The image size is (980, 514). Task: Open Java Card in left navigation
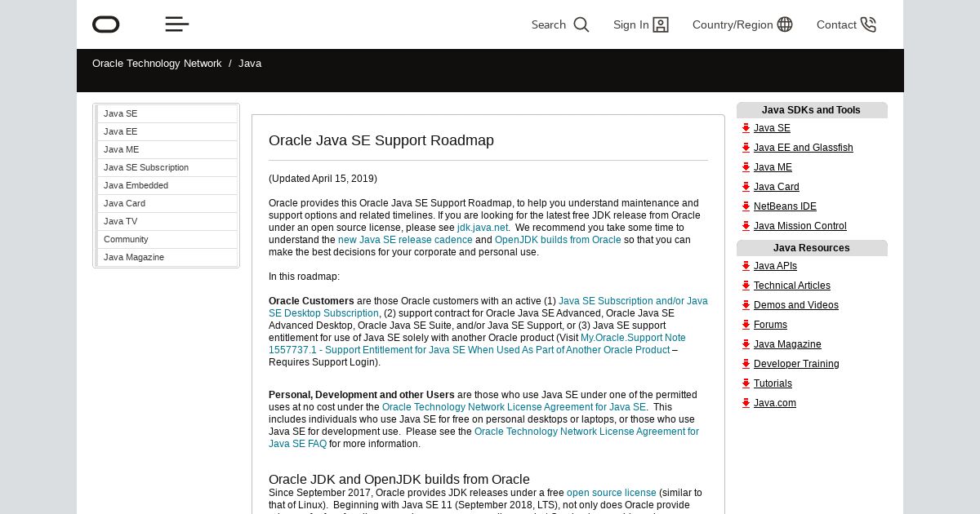tap(167, 203)
